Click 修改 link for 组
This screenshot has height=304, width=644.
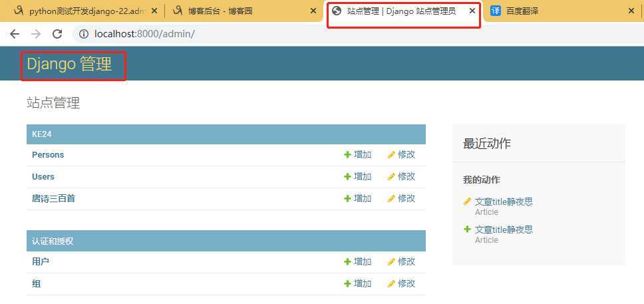coord(406,283)
